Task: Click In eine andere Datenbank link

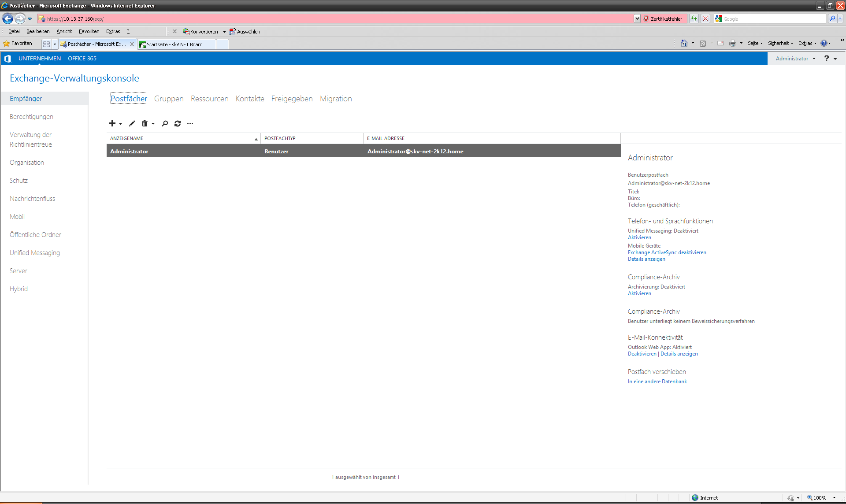Action: click(657, 382)
